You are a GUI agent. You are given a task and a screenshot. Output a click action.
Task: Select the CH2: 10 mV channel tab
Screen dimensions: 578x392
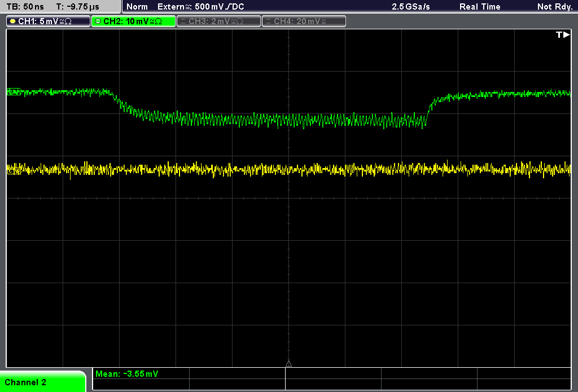133,21
